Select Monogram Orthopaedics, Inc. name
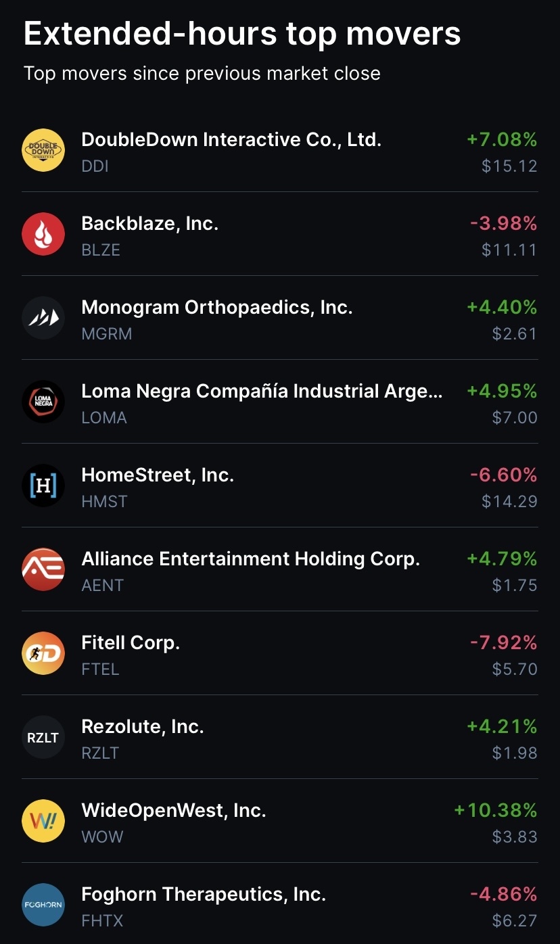560x944 pixels. [216, 308]
